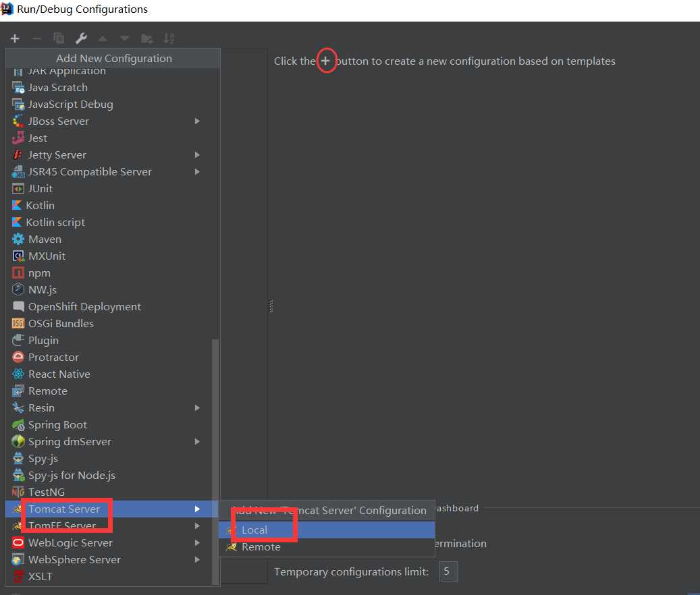This screenshot has width=700, height=595.
Task: Click the Jest icon
Action: click(x=18, y=138)
